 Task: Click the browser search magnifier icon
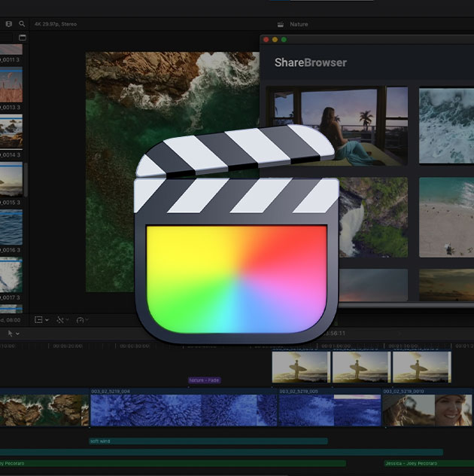pos(22,23)
